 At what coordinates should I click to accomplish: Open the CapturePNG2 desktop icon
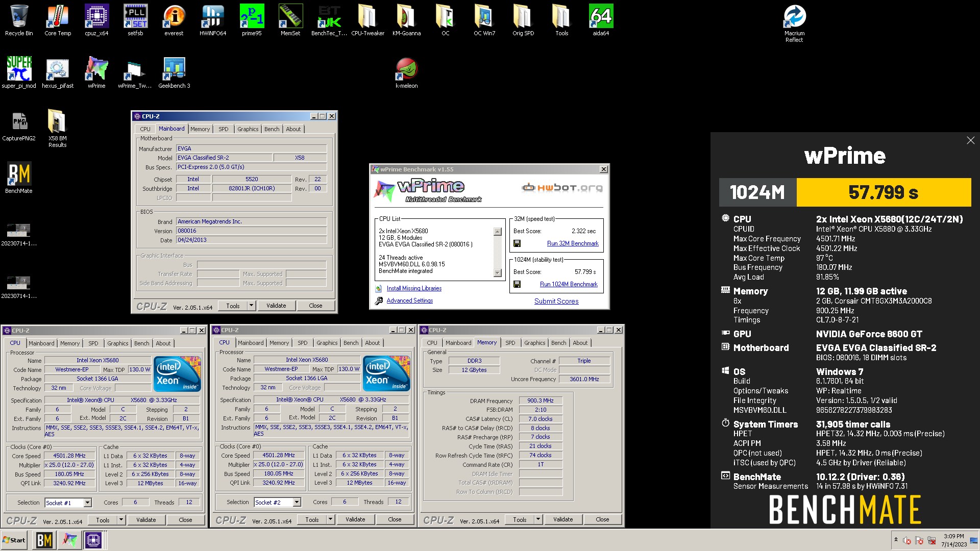(19, 126)
